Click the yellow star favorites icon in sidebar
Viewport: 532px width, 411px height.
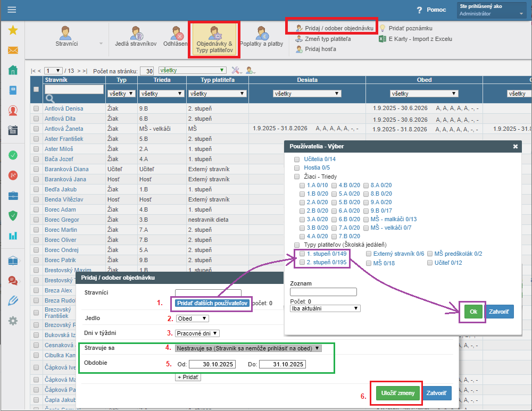(x=13, y=30)
